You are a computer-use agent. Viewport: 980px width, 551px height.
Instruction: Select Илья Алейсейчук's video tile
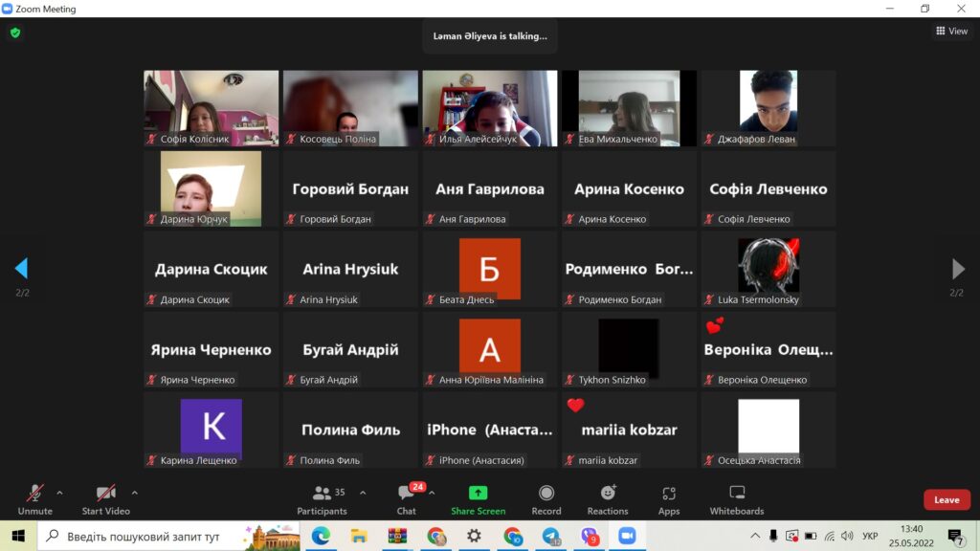[489, 107]
